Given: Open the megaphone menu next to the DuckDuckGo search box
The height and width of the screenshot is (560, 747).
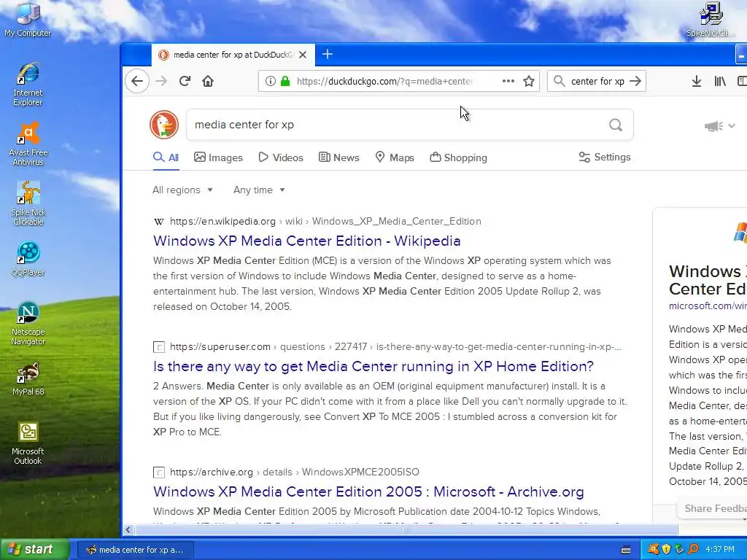Looking at the screenshot, I should [719, 126].
